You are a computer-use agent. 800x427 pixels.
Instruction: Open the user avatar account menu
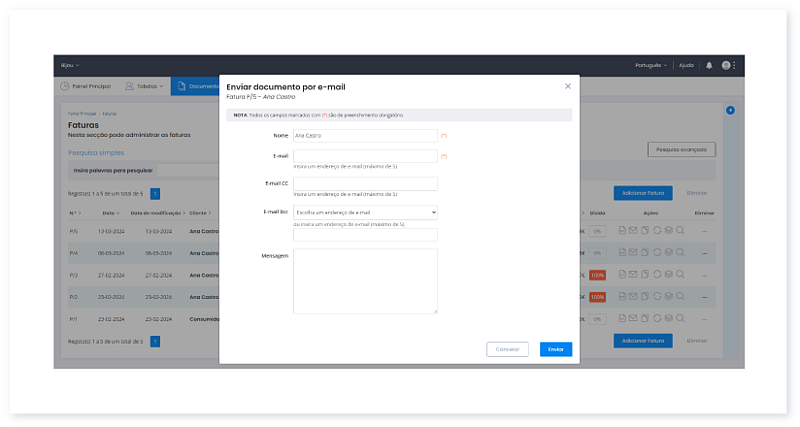pyautogui.click(x=726, y=65)
